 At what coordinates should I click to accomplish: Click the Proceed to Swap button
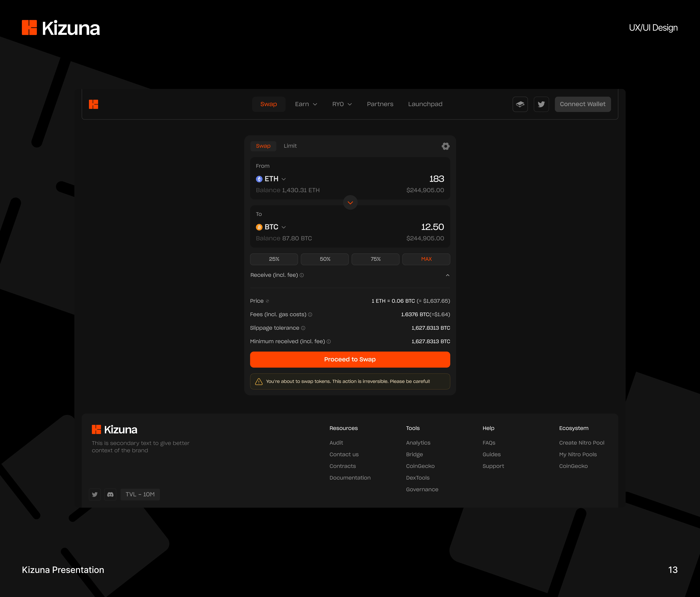pos(350,359)
